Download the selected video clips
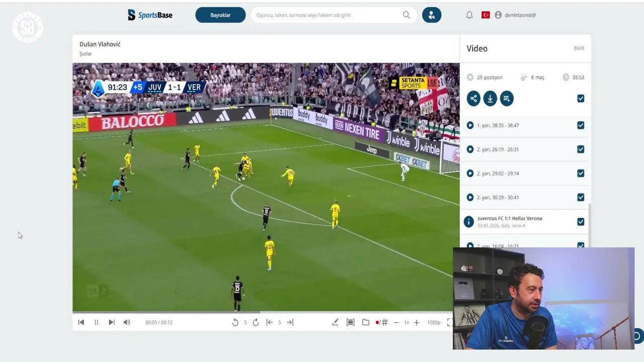 tap(490, 99)
